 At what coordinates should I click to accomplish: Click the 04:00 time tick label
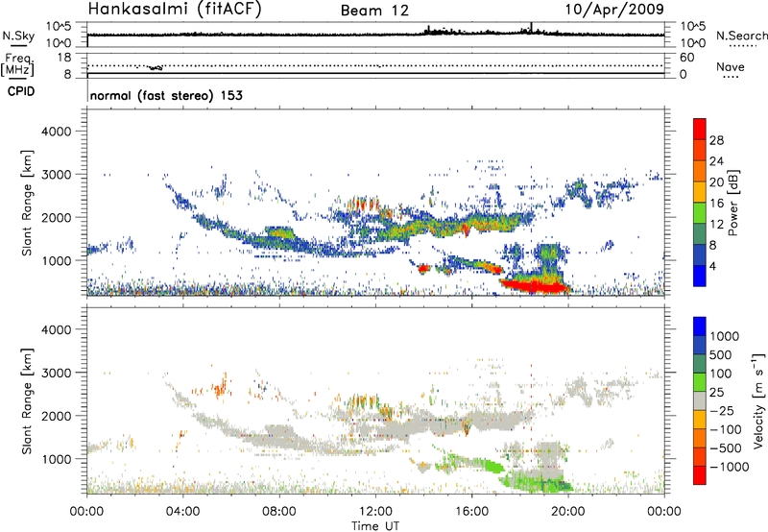[x=182, y=512]
